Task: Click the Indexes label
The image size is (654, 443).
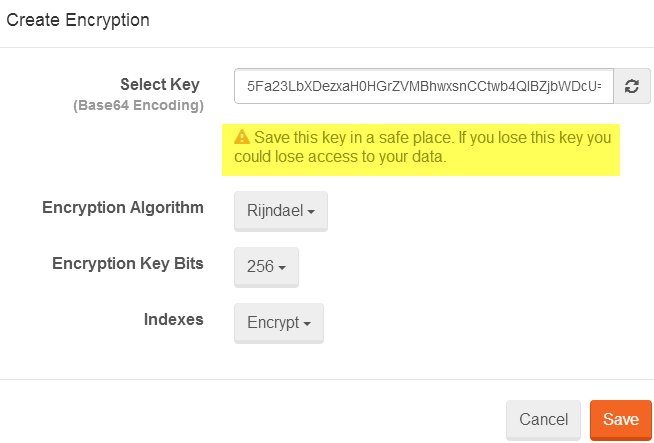Action: [x=174, y=320]
